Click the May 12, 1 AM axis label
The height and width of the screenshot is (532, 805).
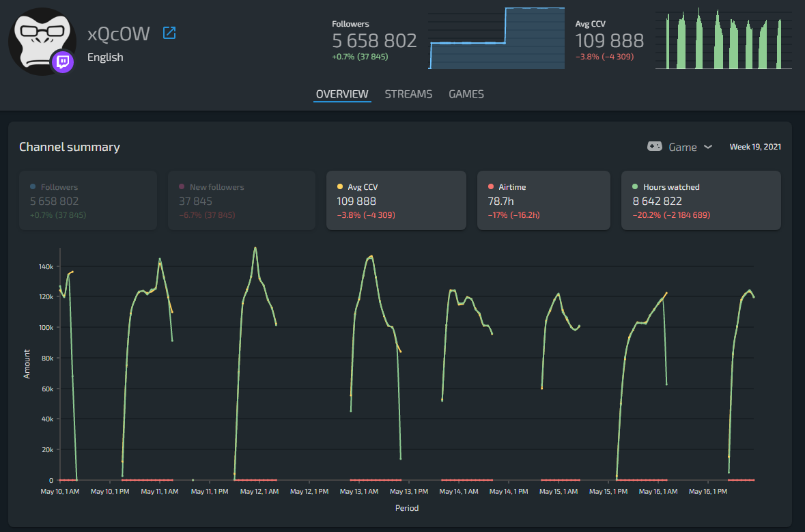(259, 492)
